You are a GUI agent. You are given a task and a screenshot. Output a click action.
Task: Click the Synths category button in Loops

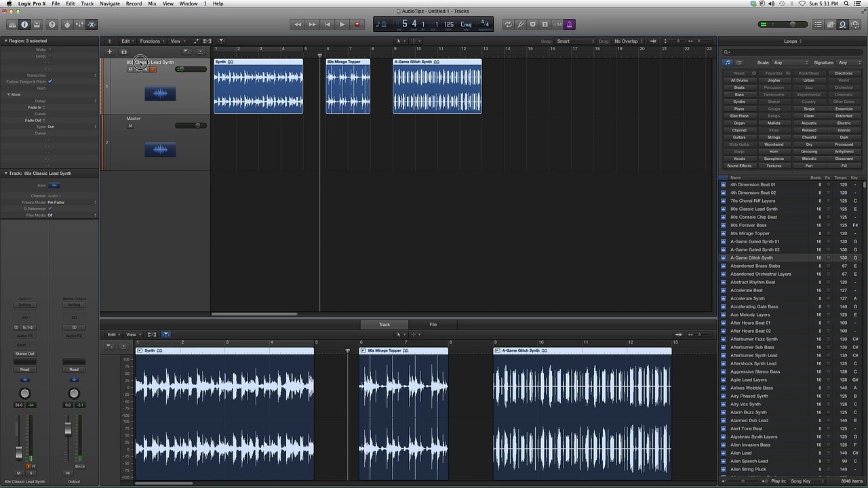coord(739,102)
